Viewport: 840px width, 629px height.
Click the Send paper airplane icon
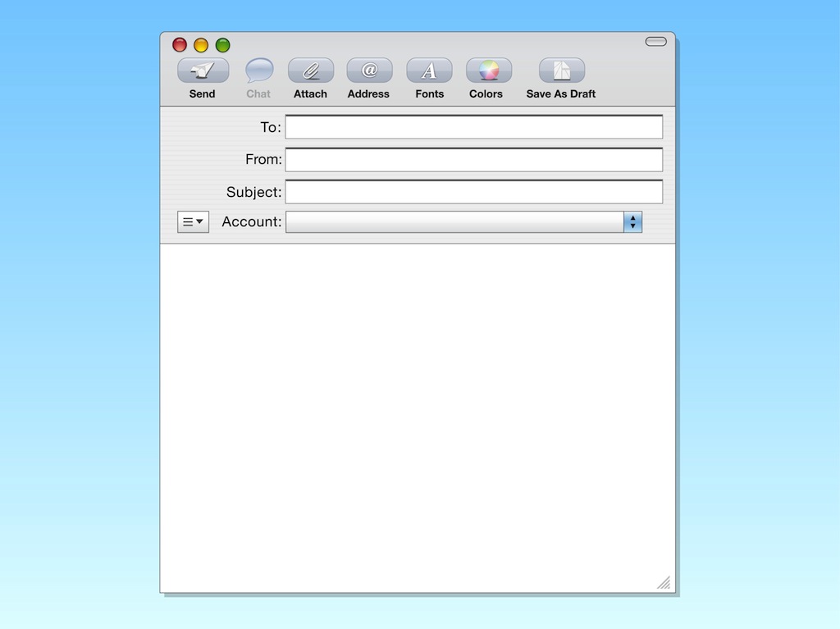[x=203, y=71]
